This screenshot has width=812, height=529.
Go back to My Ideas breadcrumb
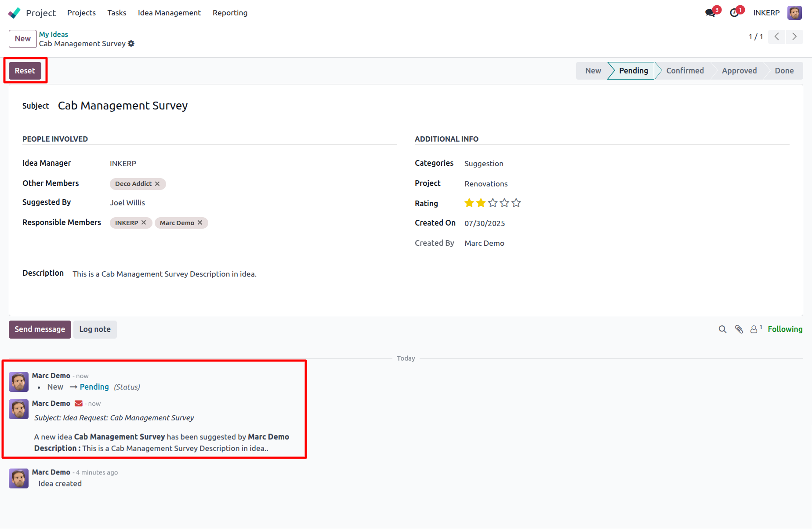point(54,34)
